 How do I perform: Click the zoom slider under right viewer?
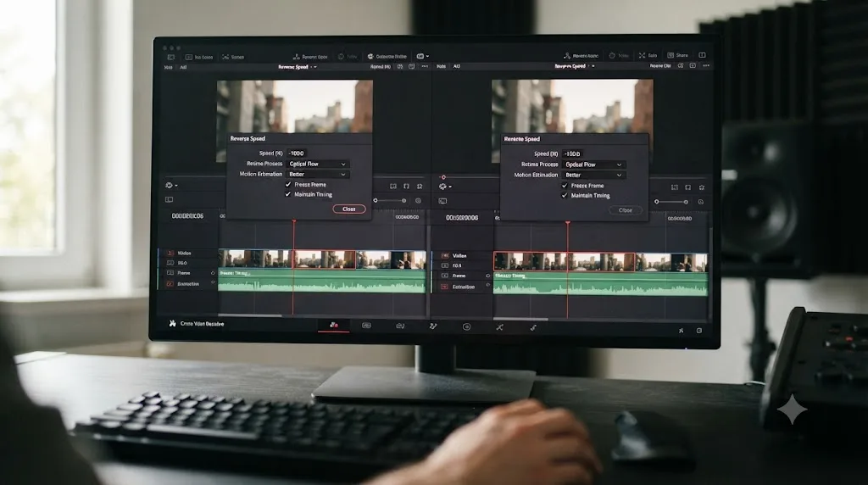[x=671, y=202]
